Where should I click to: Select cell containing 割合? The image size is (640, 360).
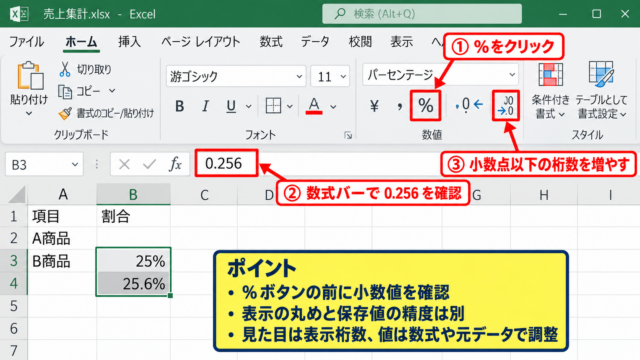coord(133,216)
